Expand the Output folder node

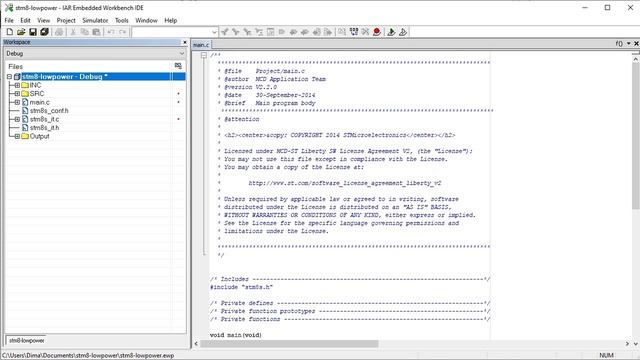pyautogui.click(x=17, y=136)
